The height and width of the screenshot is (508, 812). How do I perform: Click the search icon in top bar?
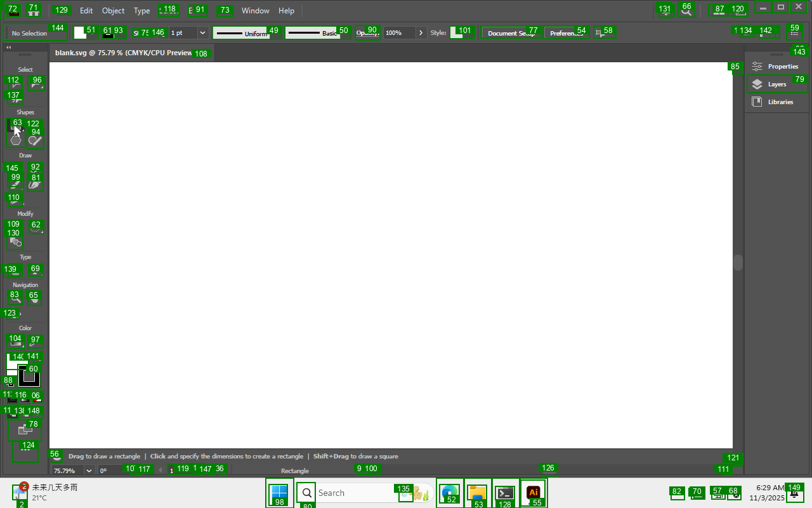tap(686, 10)
